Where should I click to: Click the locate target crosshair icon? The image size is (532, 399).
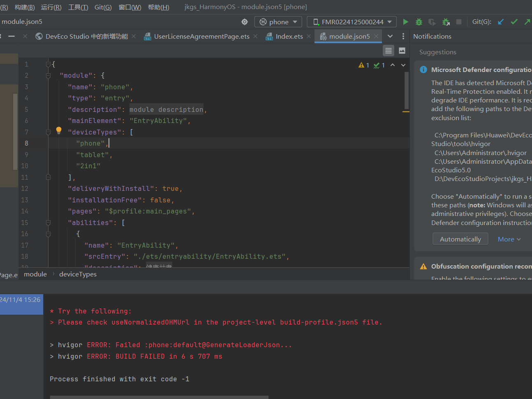[x=245, y=22]
